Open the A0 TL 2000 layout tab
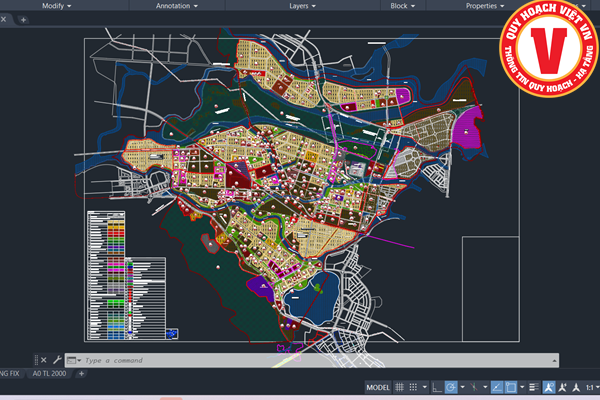The width and height of the screenshot is (600, 400). (50, 374)
